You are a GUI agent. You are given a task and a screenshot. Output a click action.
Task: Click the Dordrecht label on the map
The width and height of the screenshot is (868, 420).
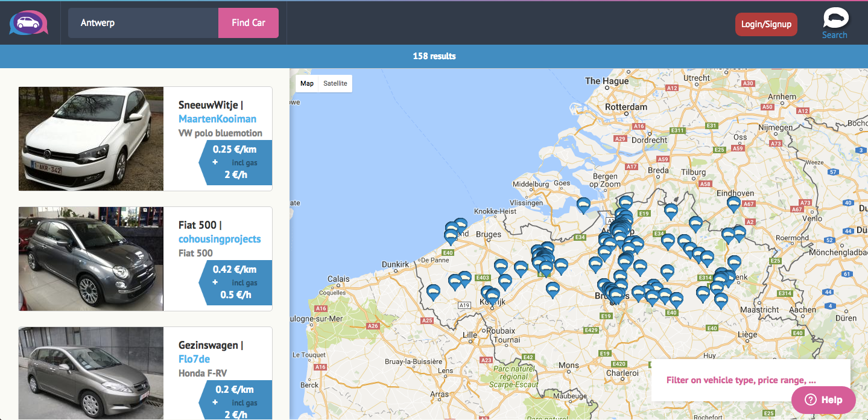pos(649,139)
